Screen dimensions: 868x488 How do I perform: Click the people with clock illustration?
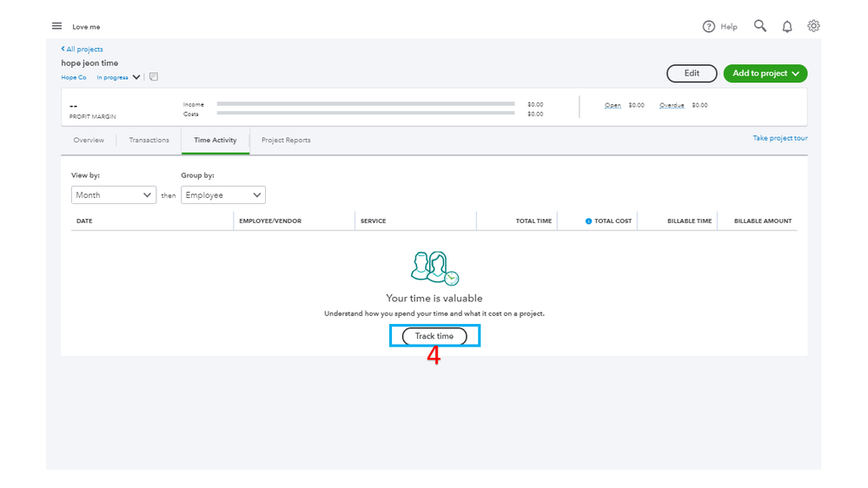tap(434, 268)
